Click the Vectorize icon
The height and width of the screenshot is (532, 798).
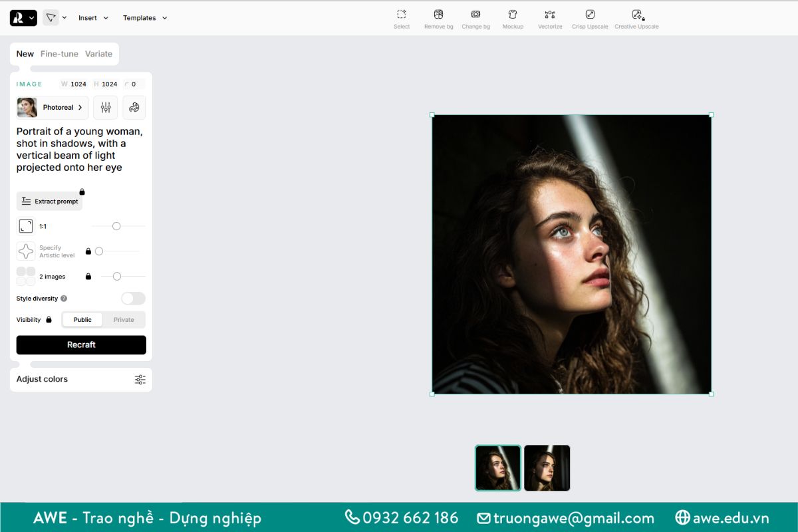point(550,15)
